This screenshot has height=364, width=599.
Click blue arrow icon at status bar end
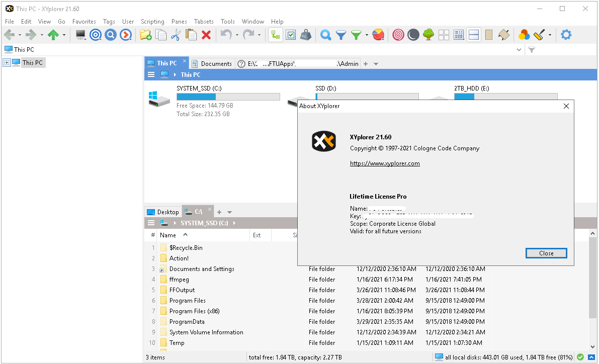[591, 357]
